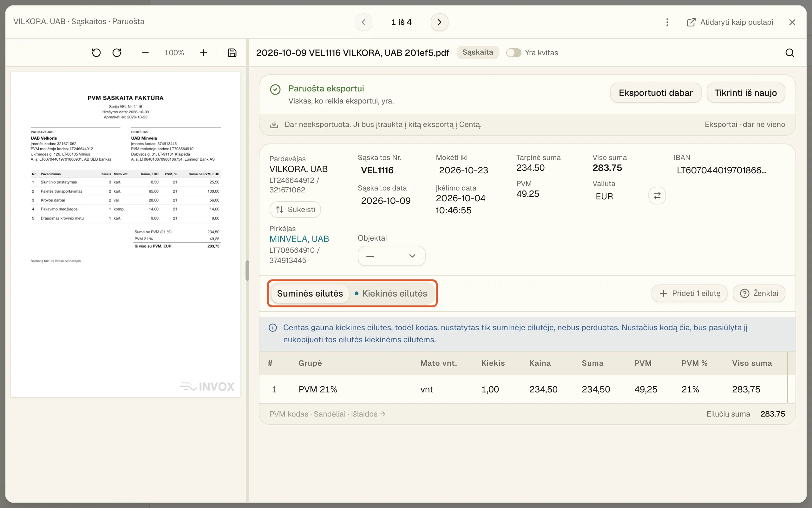This screenshot has height=508, width=812.
Task: Open MINVELA, UAB buyer link
Action: tap(299, 239)
